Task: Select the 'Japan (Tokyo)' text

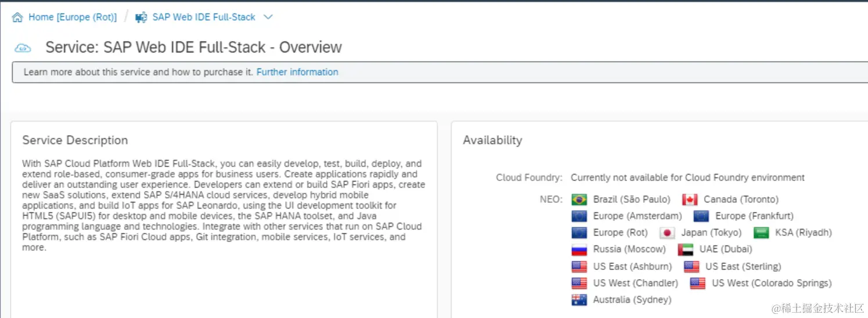Action: pyautogui.click(x=711, y=233)
